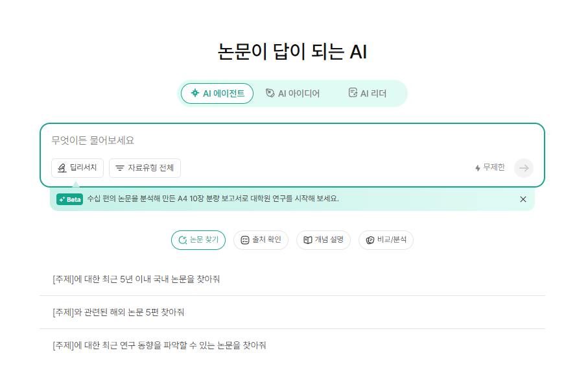Submit query with the arrow send button
The height and width of the screenshot is (368, 588).
524,168
